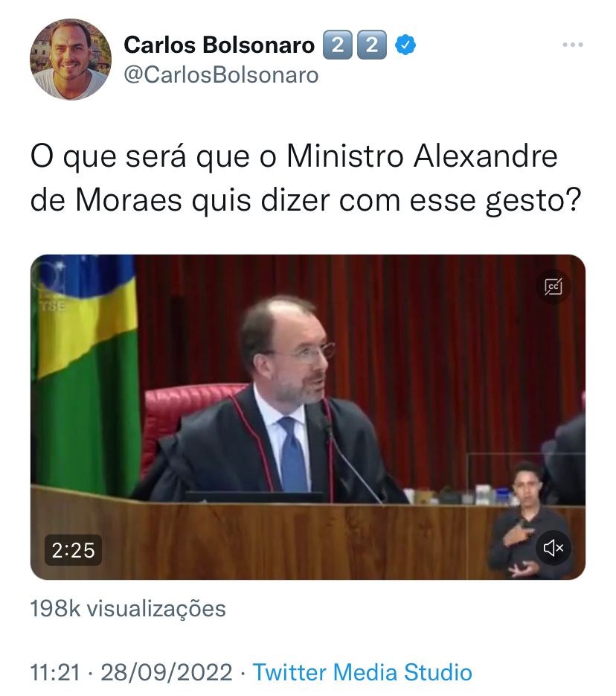Unmute the video with the speaker icon
This screenshot has height=696, width=616.
[553, 548]
